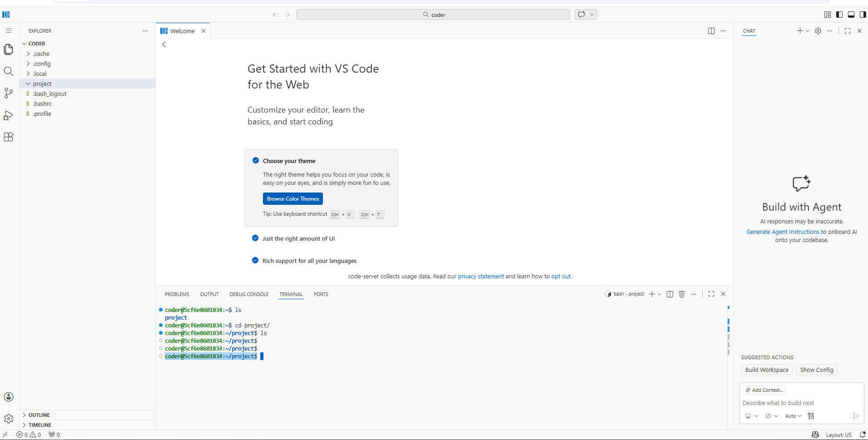This screenshot has width=868, height=440.
Task: Split the terminal
Action: pyautogui.click(x=670, y=294)
